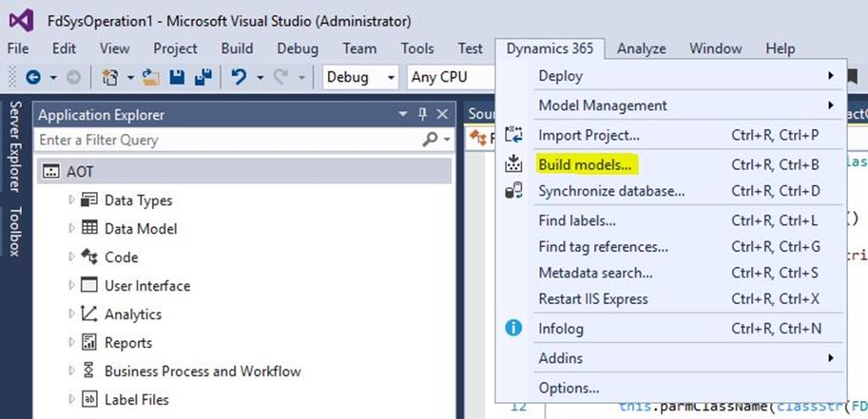
Task: Choose Find tag references entry
Action: click(x=670, y=247)
